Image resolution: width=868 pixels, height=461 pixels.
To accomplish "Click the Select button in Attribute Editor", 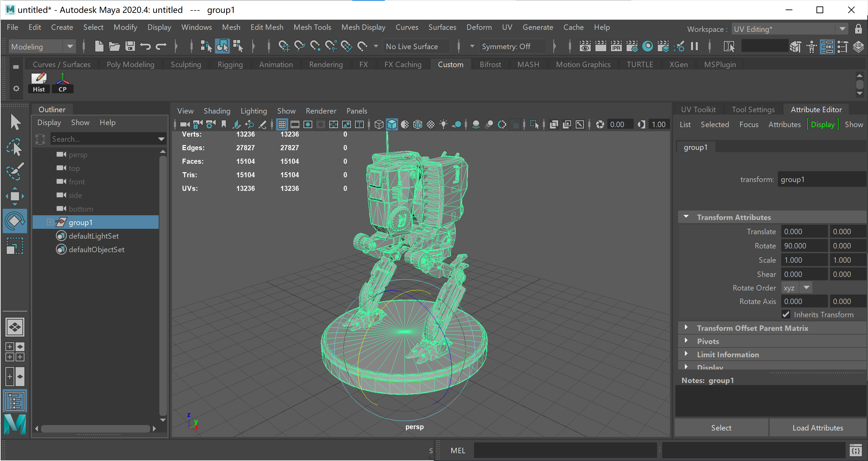I will point(721,428).
